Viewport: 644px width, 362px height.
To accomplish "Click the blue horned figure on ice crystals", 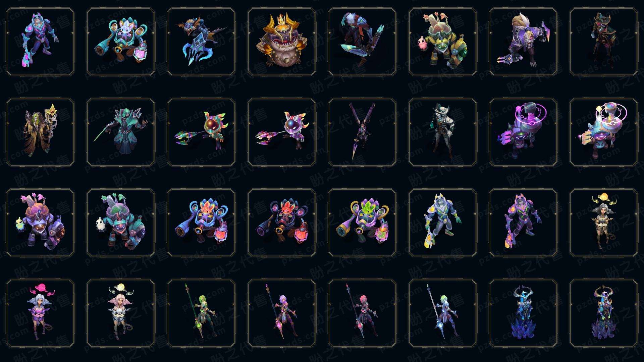I will pos(523,313).
